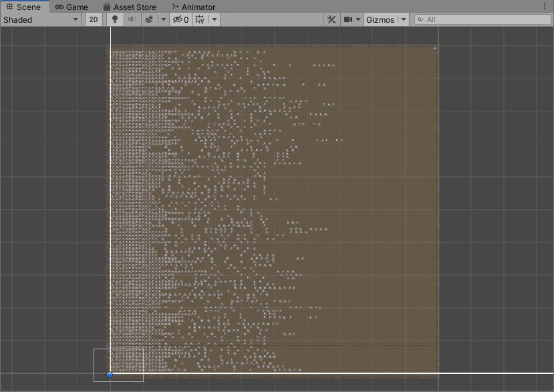Open the effects options dropdown arrow

coord(163,20)
